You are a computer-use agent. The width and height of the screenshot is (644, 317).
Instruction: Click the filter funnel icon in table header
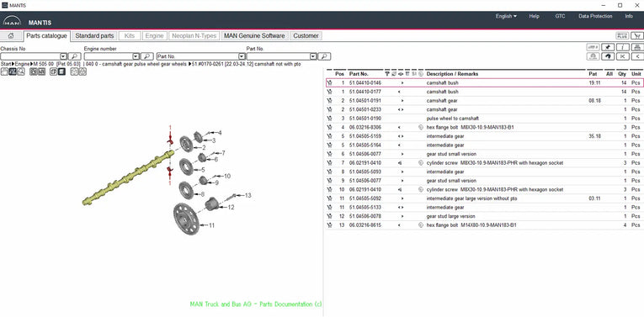387,74
